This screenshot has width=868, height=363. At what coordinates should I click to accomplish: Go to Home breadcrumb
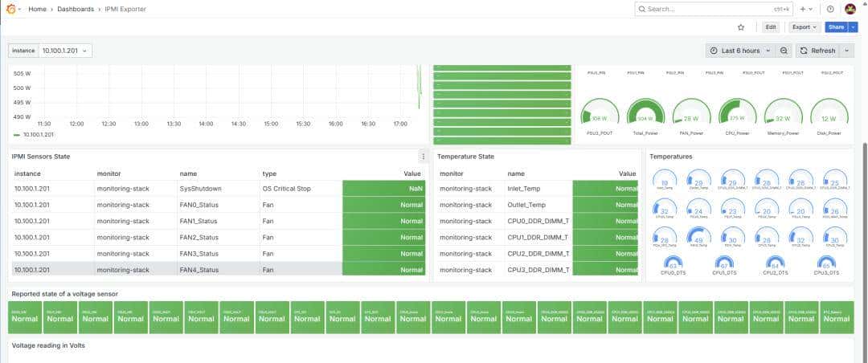point(37,9)
